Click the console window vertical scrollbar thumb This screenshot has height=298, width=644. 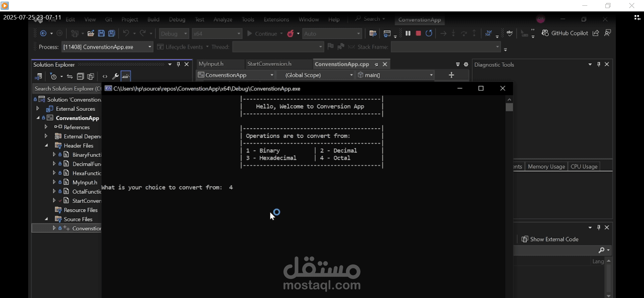[509, 107]
